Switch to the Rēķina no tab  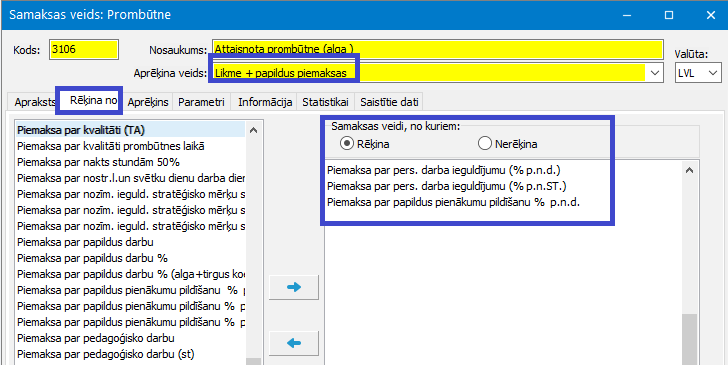pos(93,100)
